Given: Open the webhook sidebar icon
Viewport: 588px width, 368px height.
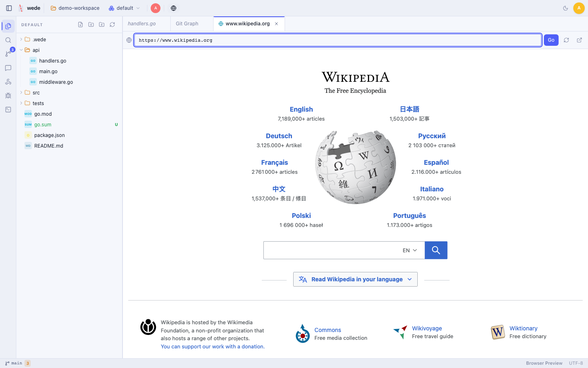Looking at the screenshot, I should point(8,82).
